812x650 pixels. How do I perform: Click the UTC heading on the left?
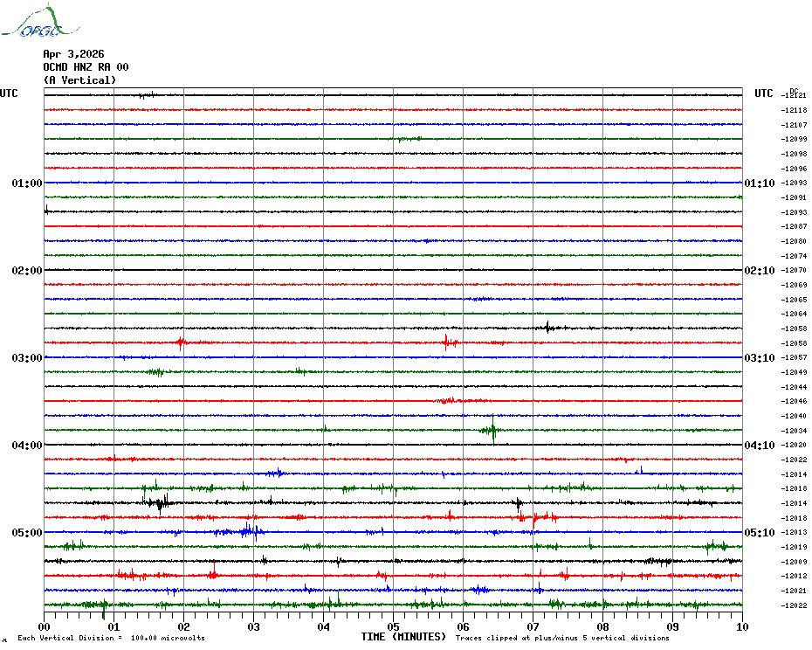coord(9,93)
